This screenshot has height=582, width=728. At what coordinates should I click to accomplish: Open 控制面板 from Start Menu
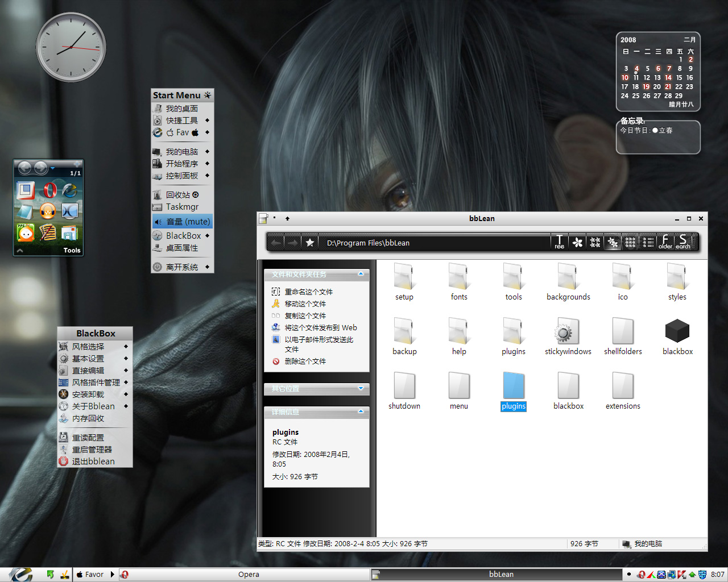[183, 176]
